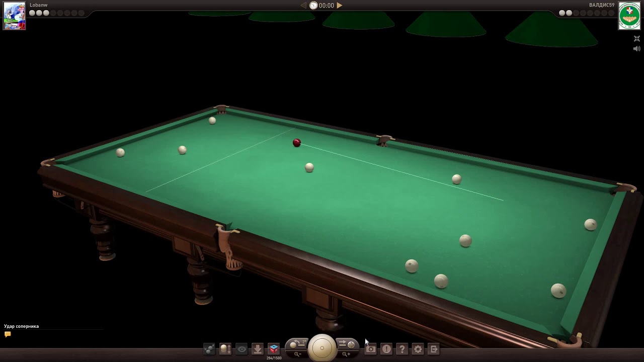Zoom out with the minus magnifier
644x362 pixels.
(298, 354)
